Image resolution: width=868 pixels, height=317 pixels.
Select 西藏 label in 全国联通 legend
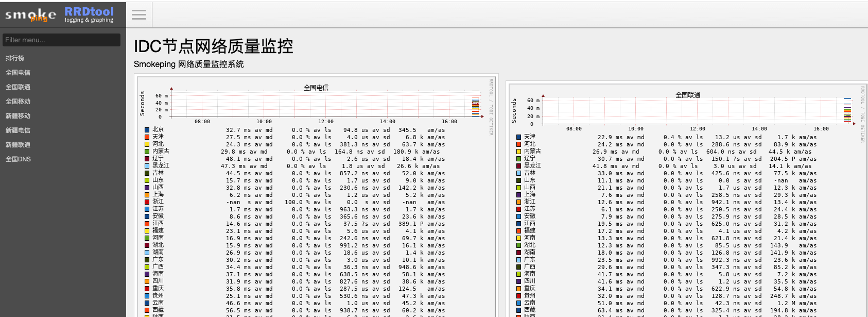click(x=530, y=310)
